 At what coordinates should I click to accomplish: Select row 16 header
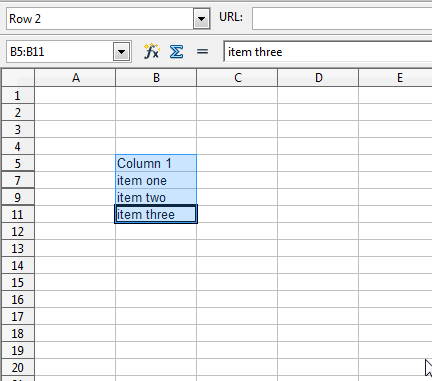pos(18,299)
